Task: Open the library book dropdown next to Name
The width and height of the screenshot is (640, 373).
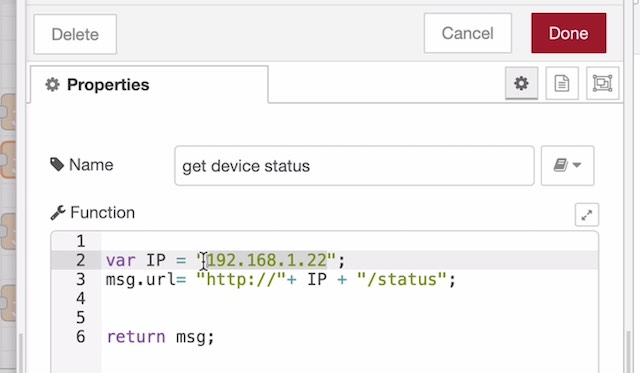Action: click(x=567, y=165)
